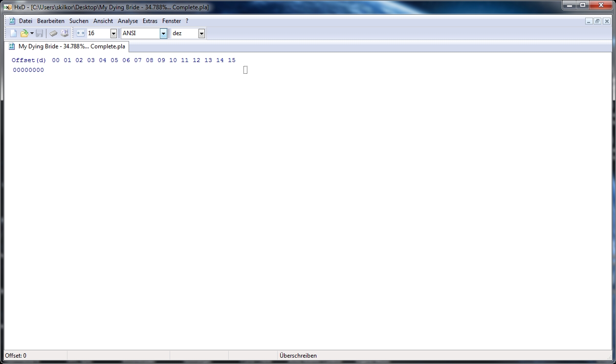The height and width of the screenshot is (364, 616).
Task: Click the New file icon
Action: coord(14,33)
